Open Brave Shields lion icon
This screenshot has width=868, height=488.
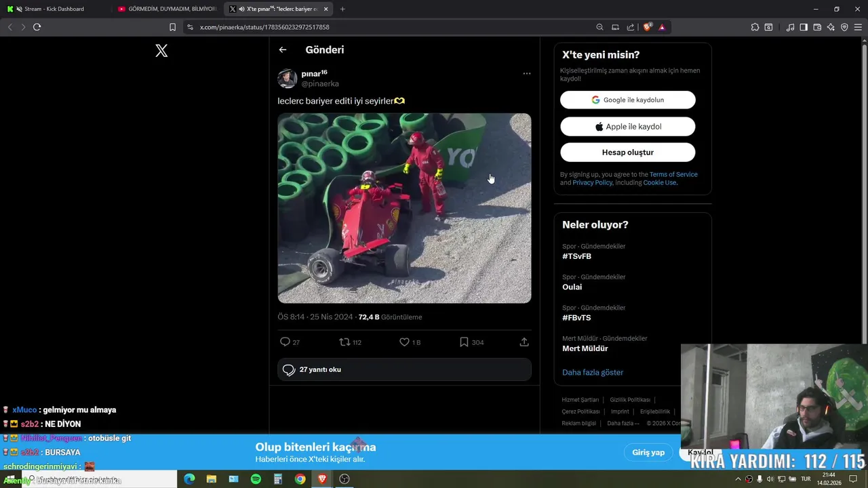coord(648,27)
